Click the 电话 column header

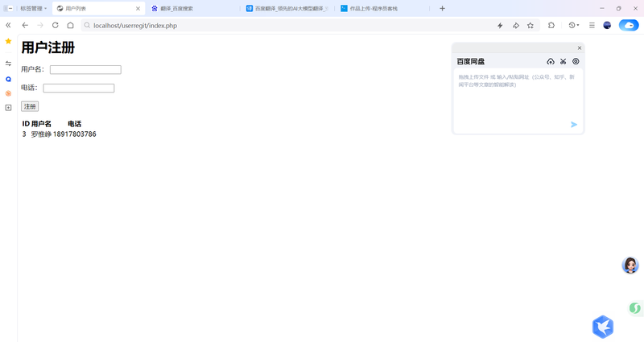click(74, 124)
